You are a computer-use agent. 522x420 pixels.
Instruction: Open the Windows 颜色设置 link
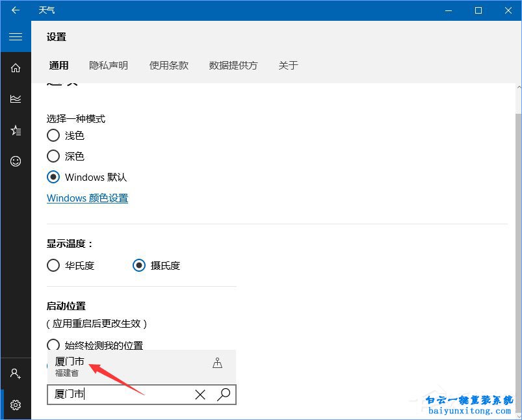pyautogui.click(x=87, y=198)
